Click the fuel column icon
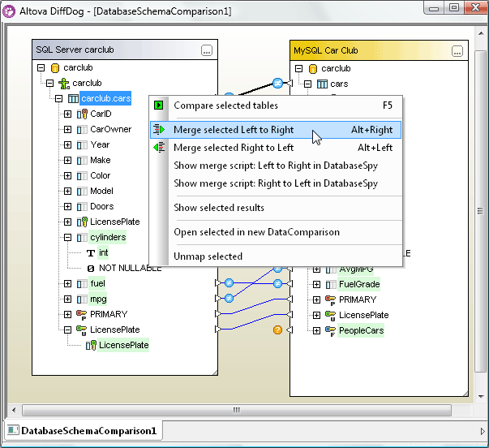This screenshot has width=489, height=448. 82,284
